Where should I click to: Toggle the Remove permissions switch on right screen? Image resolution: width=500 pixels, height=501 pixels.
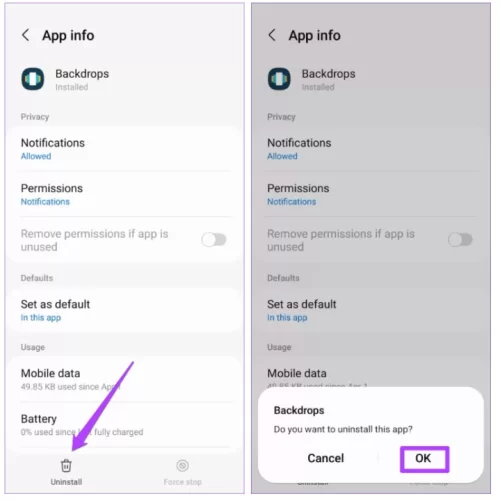point(460,239)
